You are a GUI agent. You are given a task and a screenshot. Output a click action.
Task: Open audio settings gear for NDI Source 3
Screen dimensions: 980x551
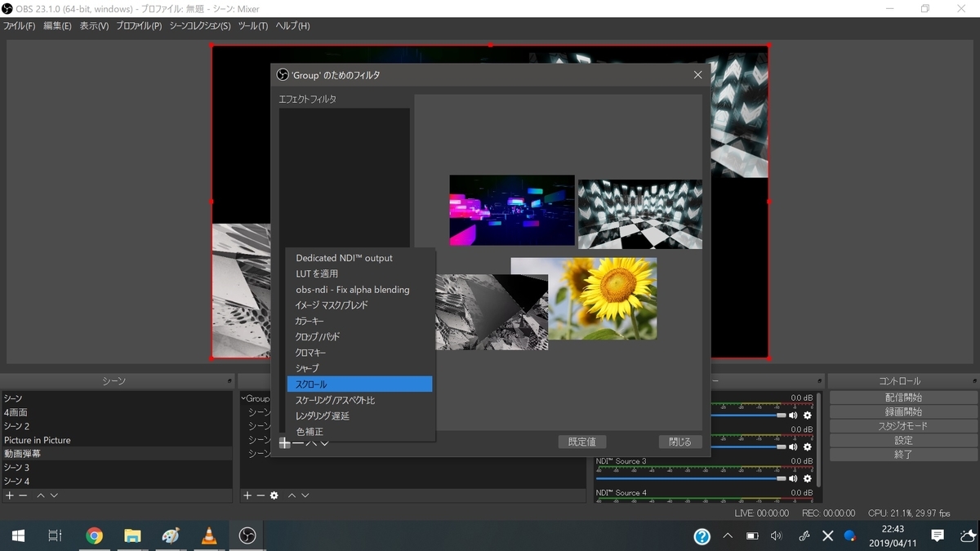808,478
